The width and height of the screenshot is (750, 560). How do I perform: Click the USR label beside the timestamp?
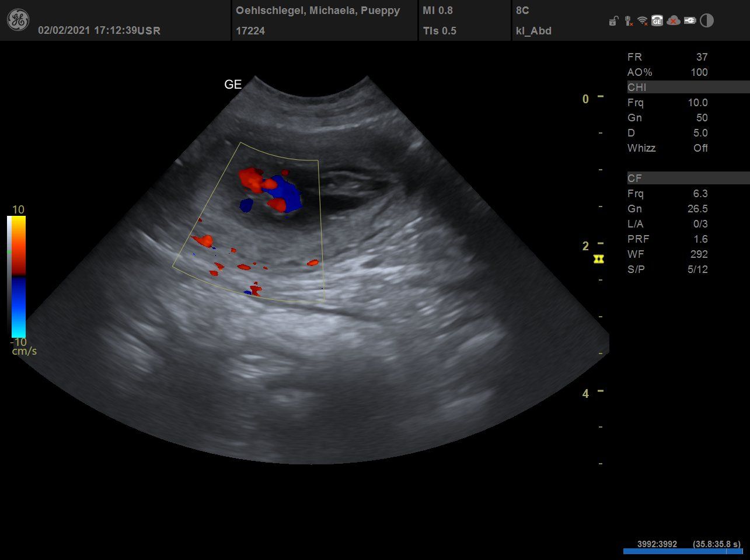point(149,30)
